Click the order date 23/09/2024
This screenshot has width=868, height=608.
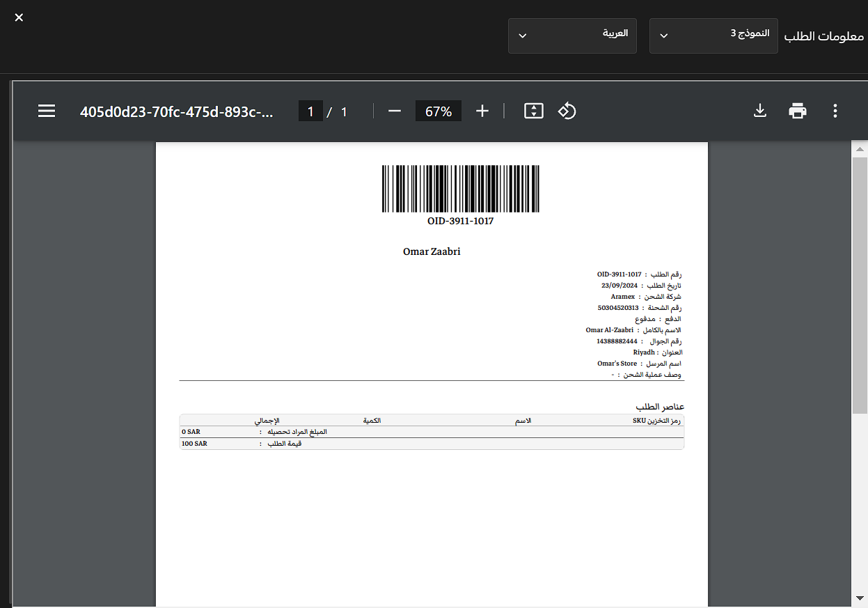point(620,286)
